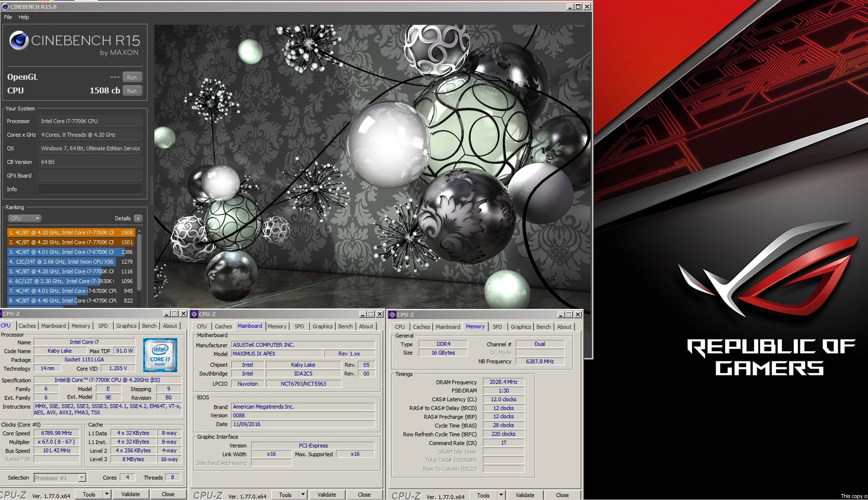Run the OpenGL benchmark

pos(132,77)
